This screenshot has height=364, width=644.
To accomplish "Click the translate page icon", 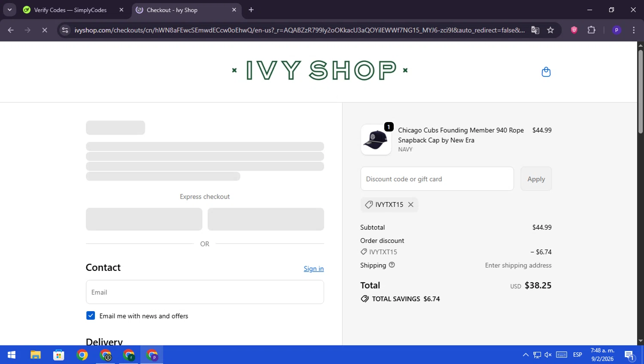I will pyautogui.click(x=535, y=30).
